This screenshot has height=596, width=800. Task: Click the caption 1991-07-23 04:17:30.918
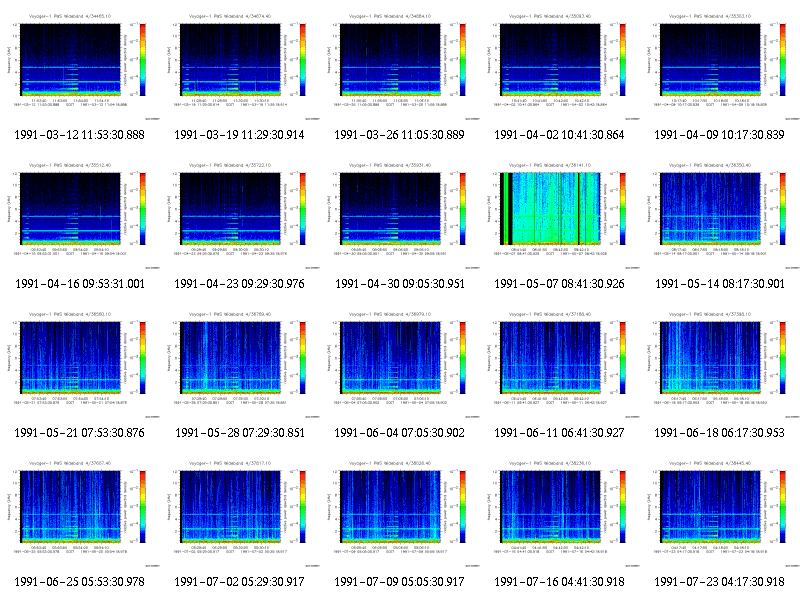click(719, 582)
